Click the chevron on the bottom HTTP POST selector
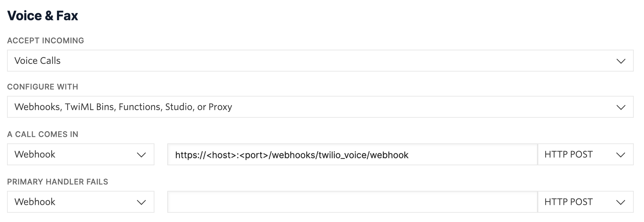This screenshot has height=222, width=644. (x=621, y=202)
